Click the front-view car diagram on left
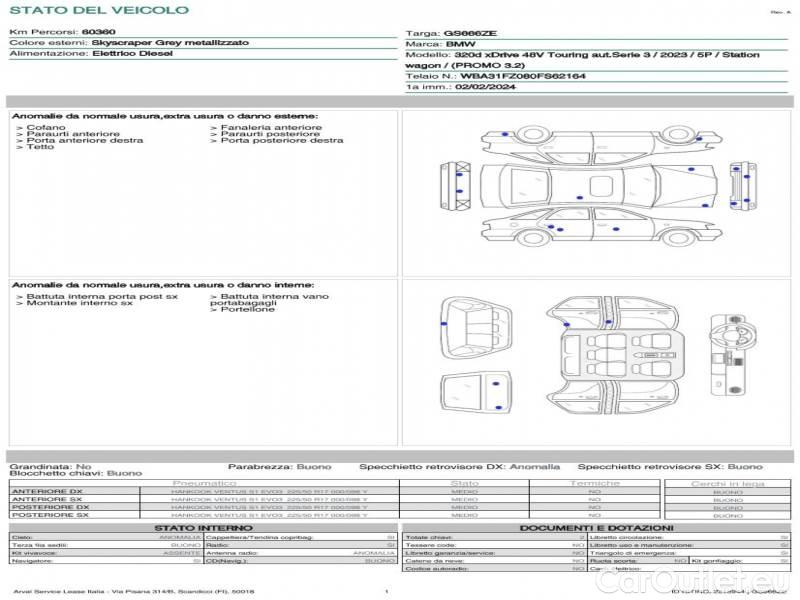 456,186
